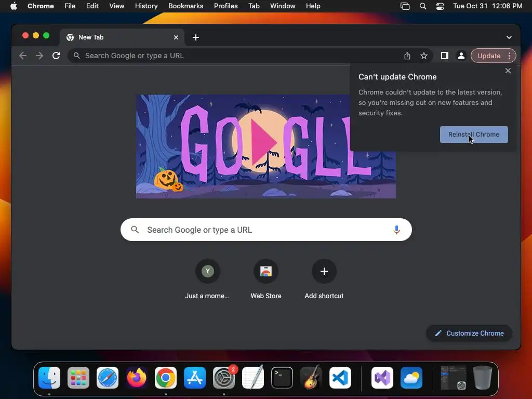The width and height of the screenshot is (532, 399).
Task: Click Reinstall Chrome button
Action: click(474, 135)
